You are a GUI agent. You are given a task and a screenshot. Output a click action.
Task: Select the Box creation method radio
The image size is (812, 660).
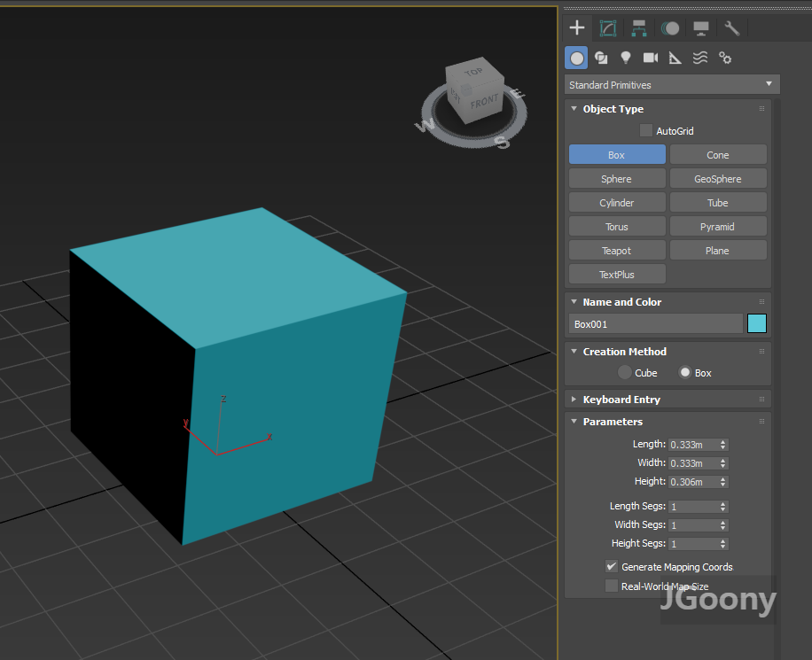(x=684, y=372)
